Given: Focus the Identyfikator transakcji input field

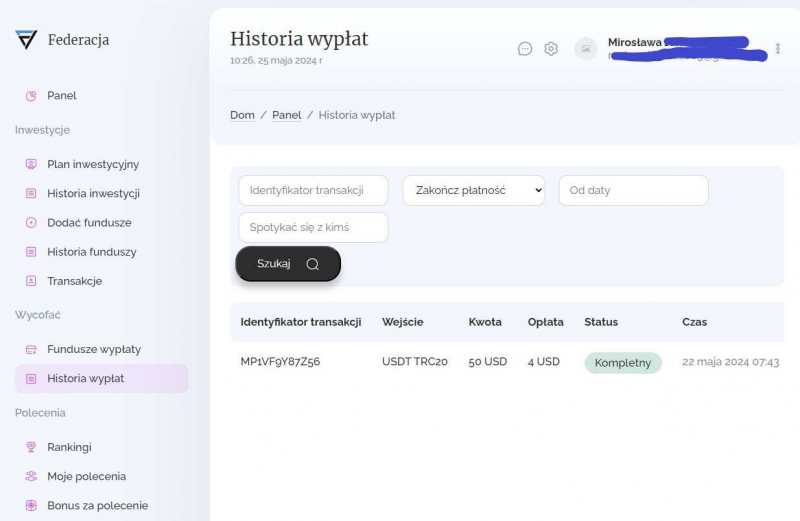Looking at the screenshot, I should pos(313,190).
